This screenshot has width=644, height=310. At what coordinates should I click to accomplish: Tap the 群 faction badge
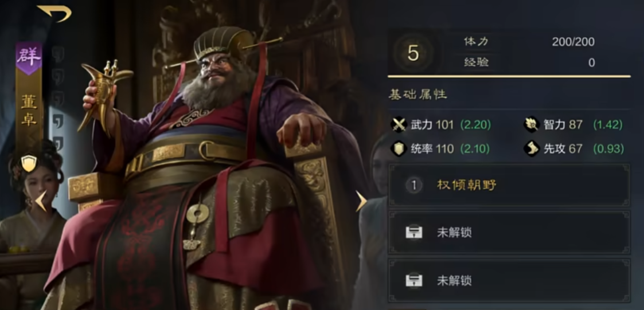(29, 58)
